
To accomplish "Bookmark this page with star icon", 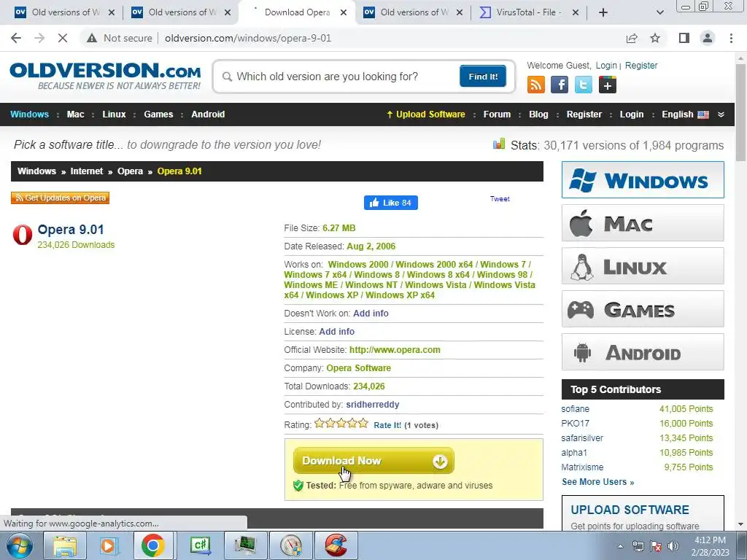I will [655, 38].
